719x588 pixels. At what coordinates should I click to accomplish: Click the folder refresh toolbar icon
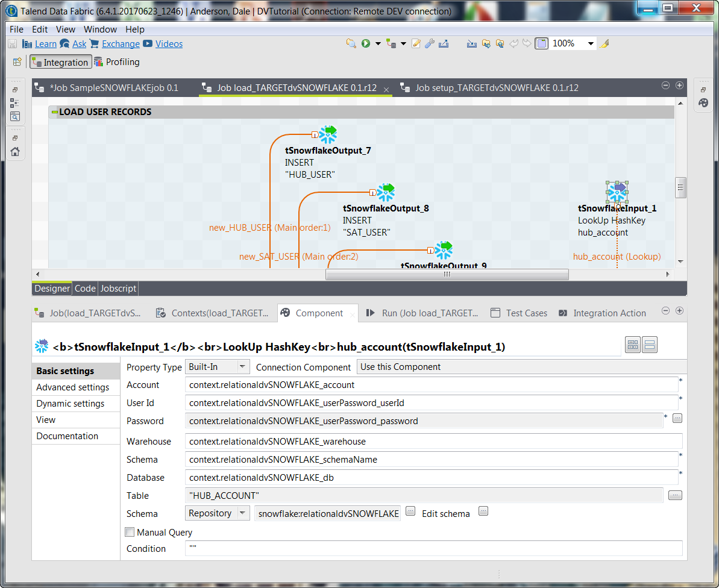click(x=500, y=43)
